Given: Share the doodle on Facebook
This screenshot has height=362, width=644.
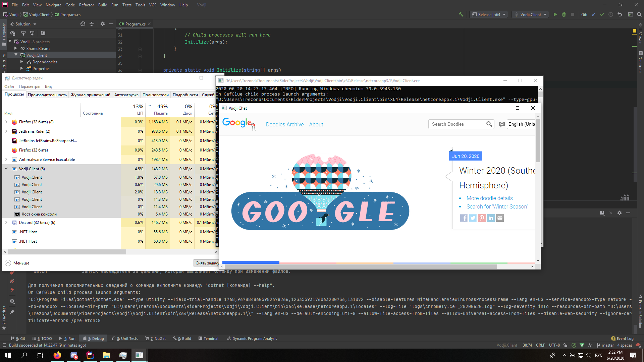Looking at the screenshot, I should click(x=464, y=218).
